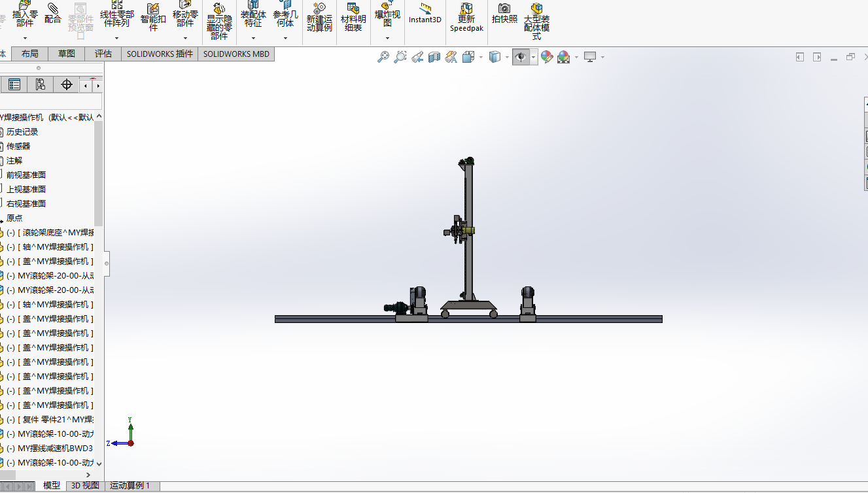Click the Previous View icon
This screenshot has width=868, height=493.
(417, 57)
